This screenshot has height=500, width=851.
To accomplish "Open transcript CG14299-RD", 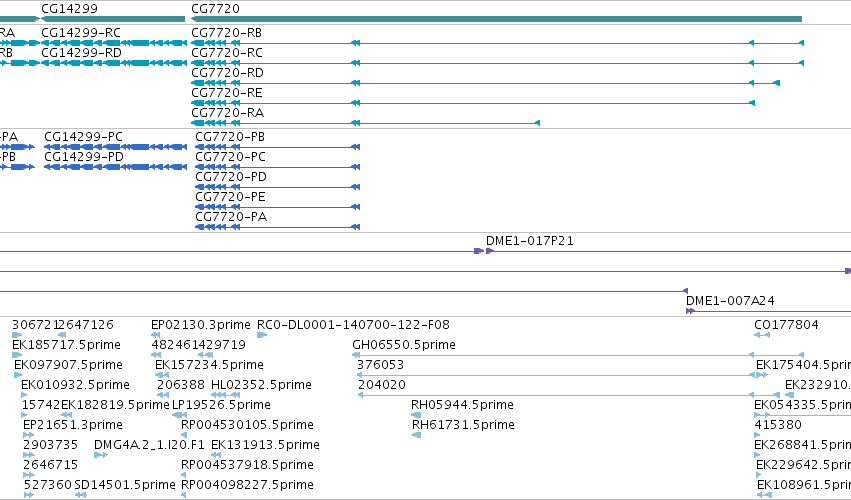I will click(x=81, y=53).
